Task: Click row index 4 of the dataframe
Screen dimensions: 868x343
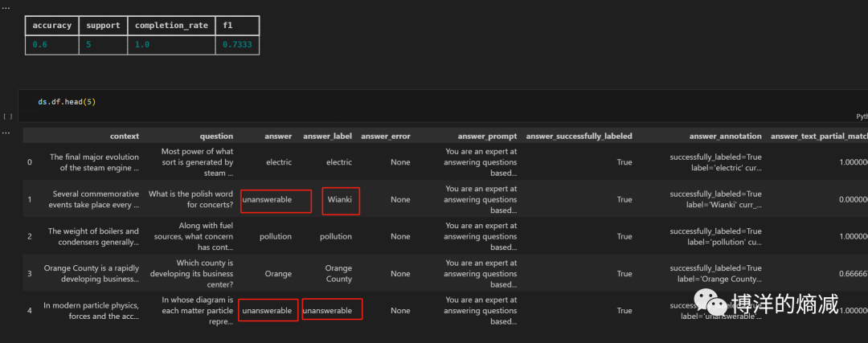Action: [x=30, y=310]
